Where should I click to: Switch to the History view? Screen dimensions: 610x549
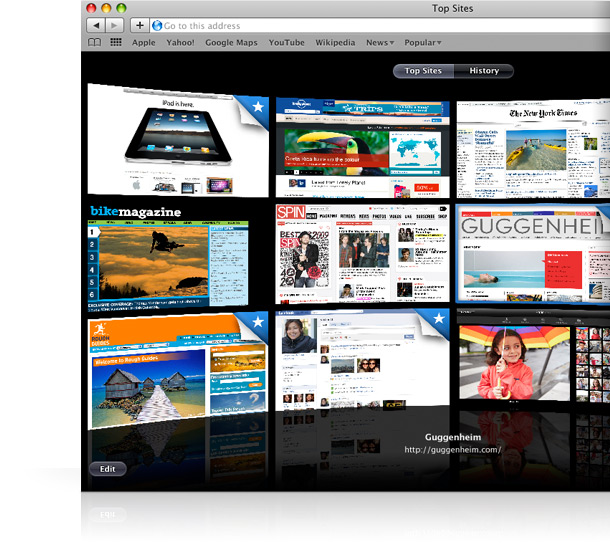pos(484,71)
